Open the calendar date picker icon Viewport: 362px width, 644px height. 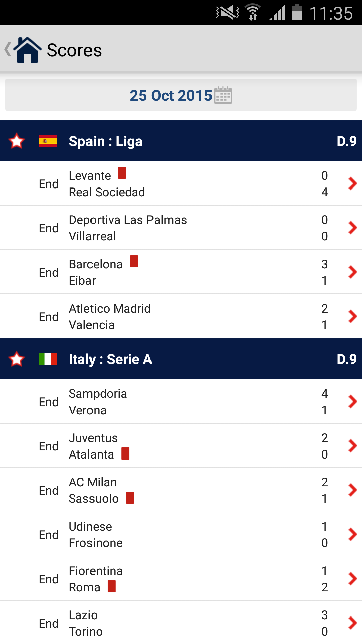[223, 95]
